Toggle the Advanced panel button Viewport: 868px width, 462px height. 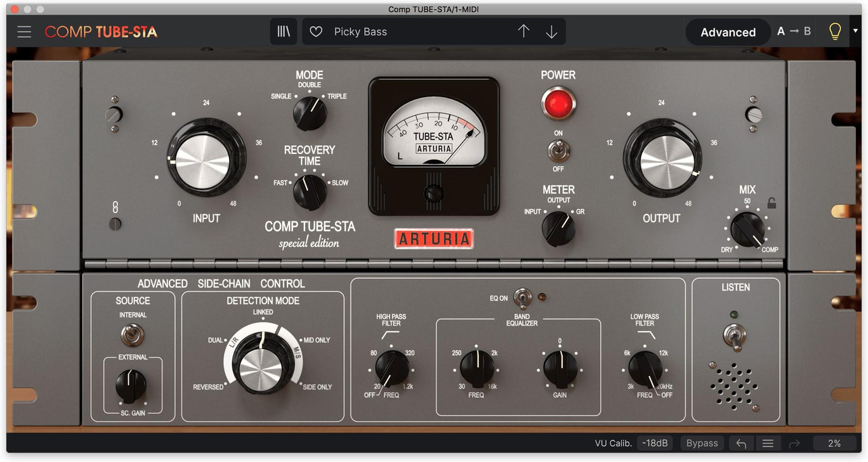click(728, 32)
